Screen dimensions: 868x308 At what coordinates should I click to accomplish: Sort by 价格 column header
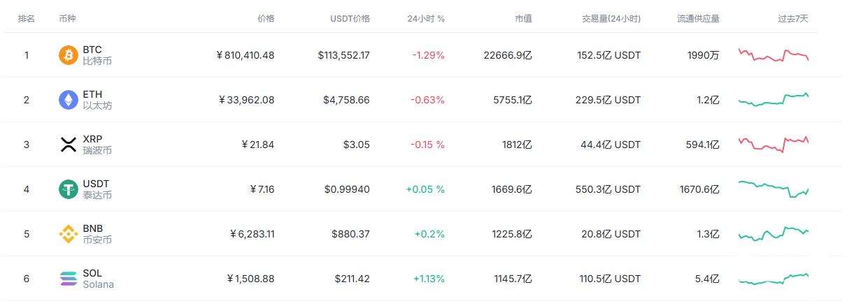(x=266, y=19)
